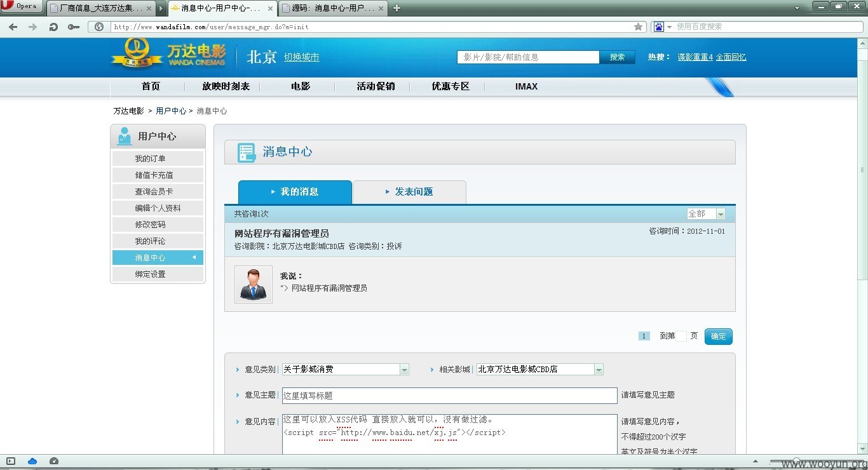868x470 pixels.
Task: Click the page number 1 indicator
Action: tap(644, 336)
